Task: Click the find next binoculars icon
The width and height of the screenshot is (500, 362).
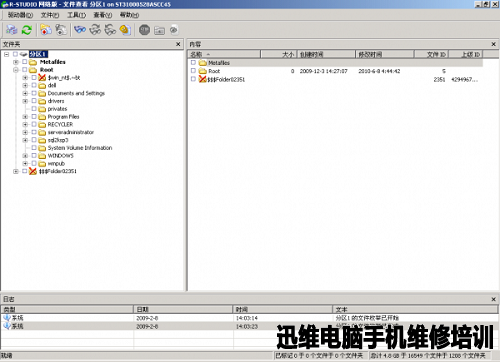Action: click(95, 30)
